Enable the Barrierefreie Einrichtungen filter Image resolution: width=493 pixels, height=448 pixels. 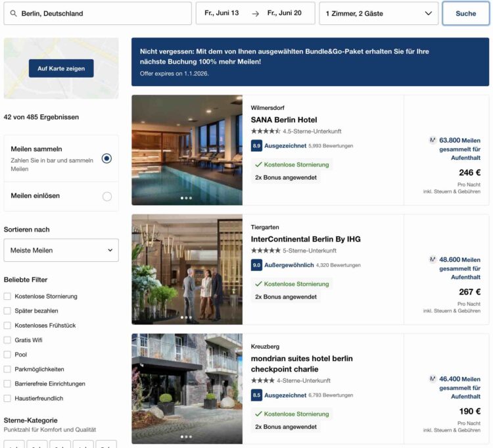(x=7, y=384)
